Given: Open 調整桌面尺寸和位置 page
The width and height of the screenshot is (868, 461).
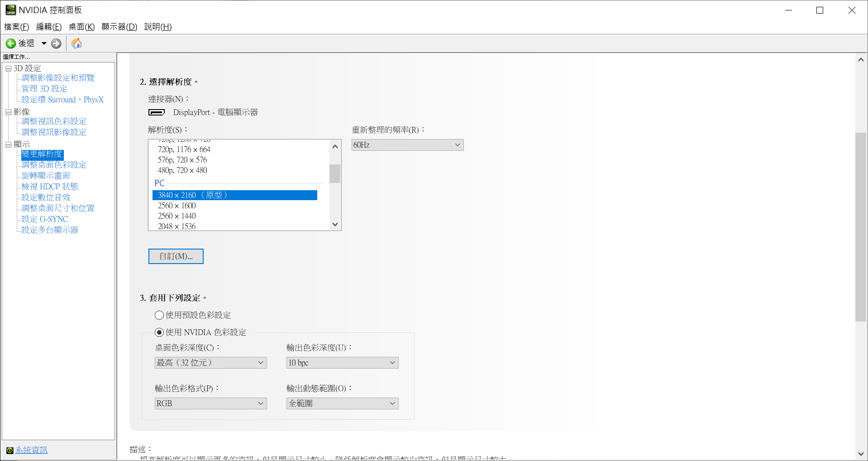Looking at the screenshot, I should pos(58,208).
